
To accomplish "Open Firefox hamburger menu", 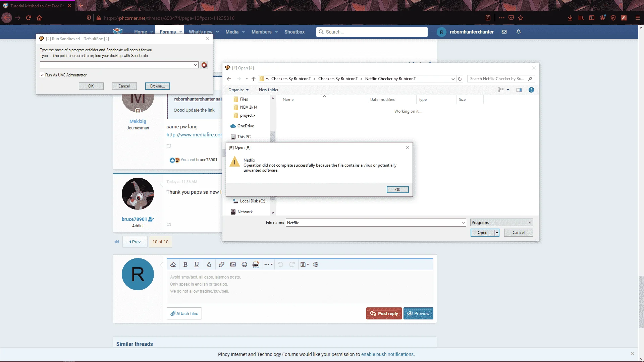I will (638, 18).
